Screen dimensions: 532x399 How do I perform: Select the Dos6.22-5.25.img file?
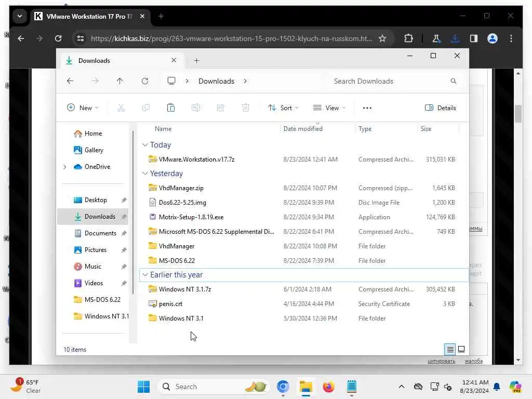303,203
